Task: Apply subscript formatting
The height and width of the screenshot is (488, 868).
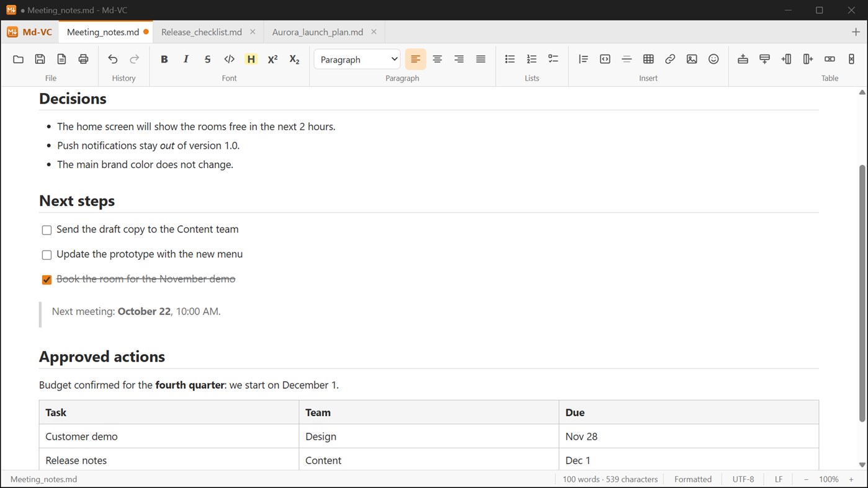Action: point(294,59)
